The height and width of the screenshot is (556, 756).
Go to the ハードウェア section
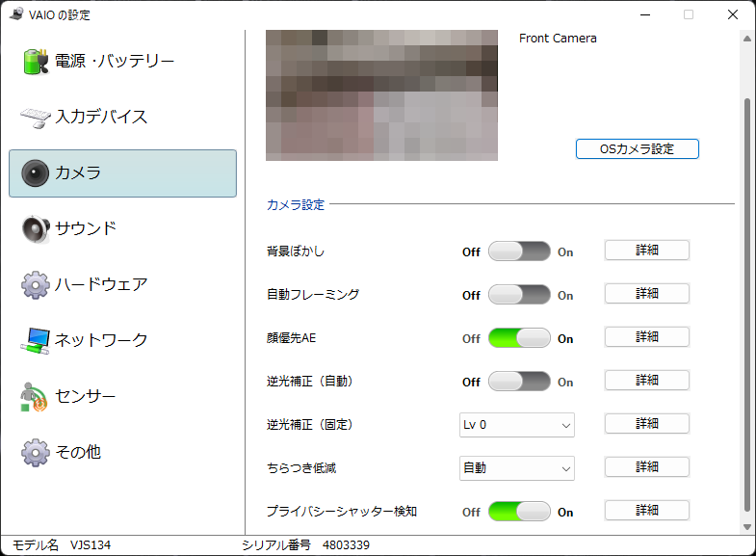(122, 285)
